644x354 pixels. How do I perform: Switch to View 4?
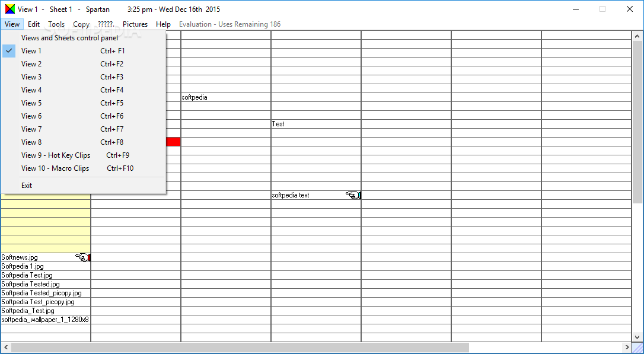tap(84, 90)
